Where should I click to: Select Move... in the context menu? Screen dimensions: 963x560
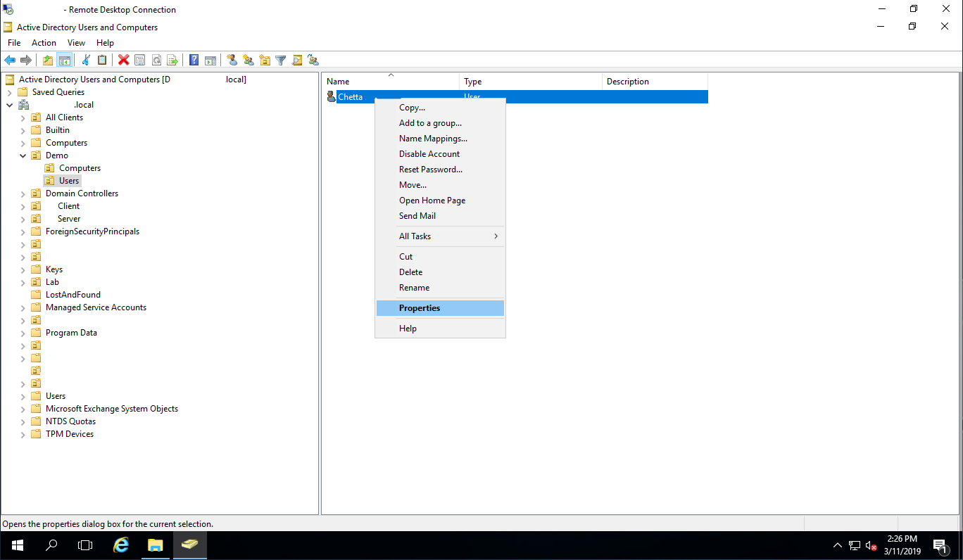(440, 185)
